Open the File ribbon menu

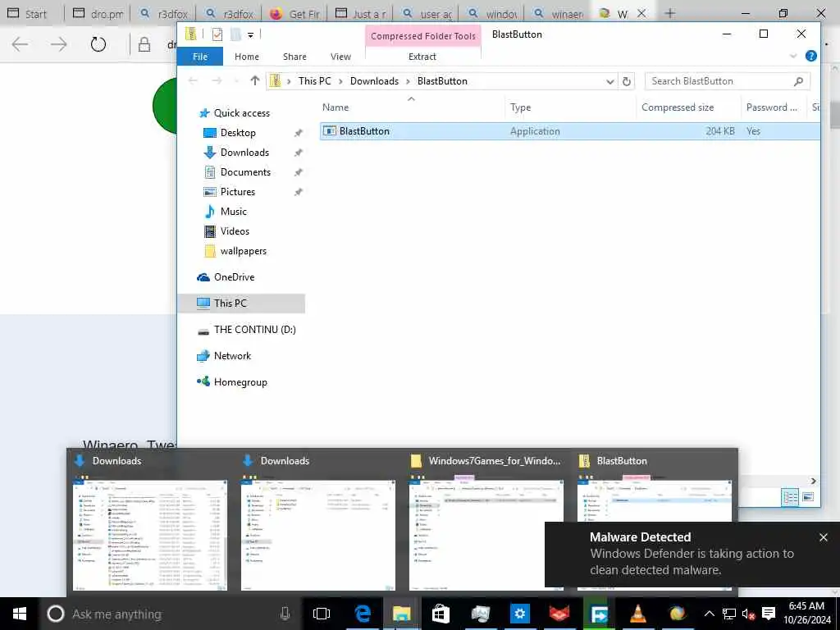(x=200, y=57)
